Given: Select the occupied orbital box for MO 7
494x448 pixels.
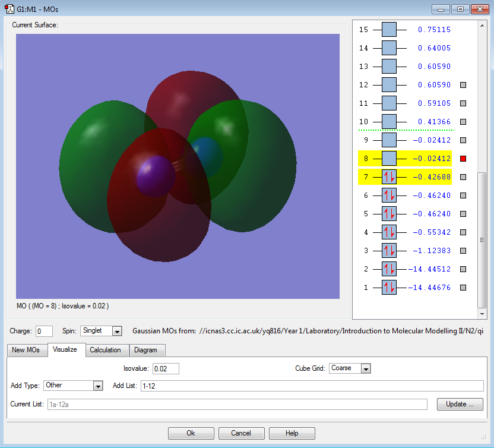Looking at the screenshot, I should [x=389, y=177].
